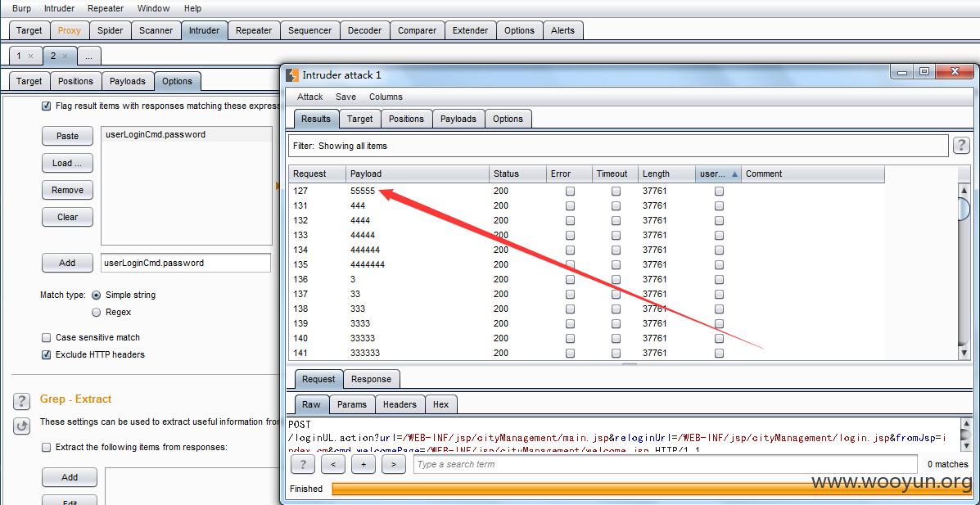Open the Repeater menu in menu bar
Screen dimensions: 980x505
pyautogui.click(x=106, y=8)
